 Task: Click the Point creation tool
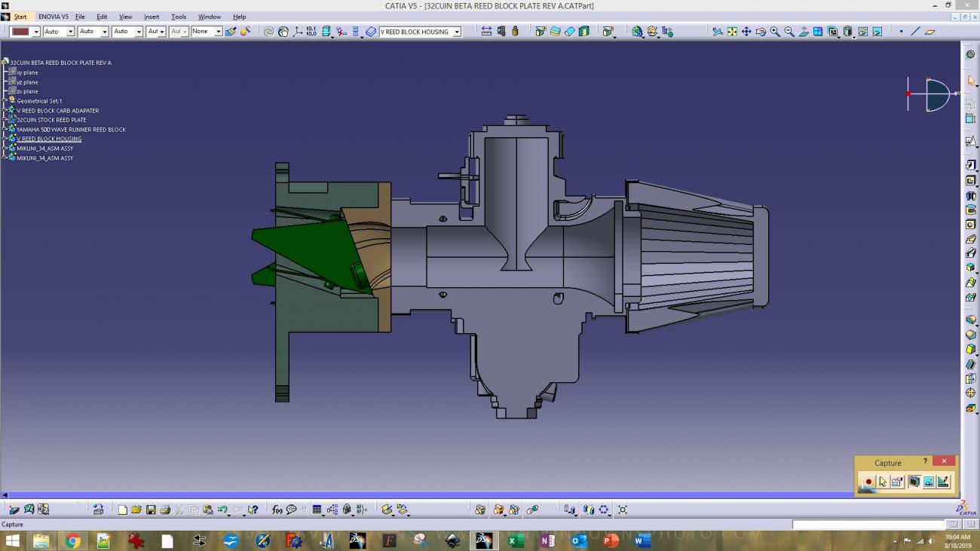point(901,32)
